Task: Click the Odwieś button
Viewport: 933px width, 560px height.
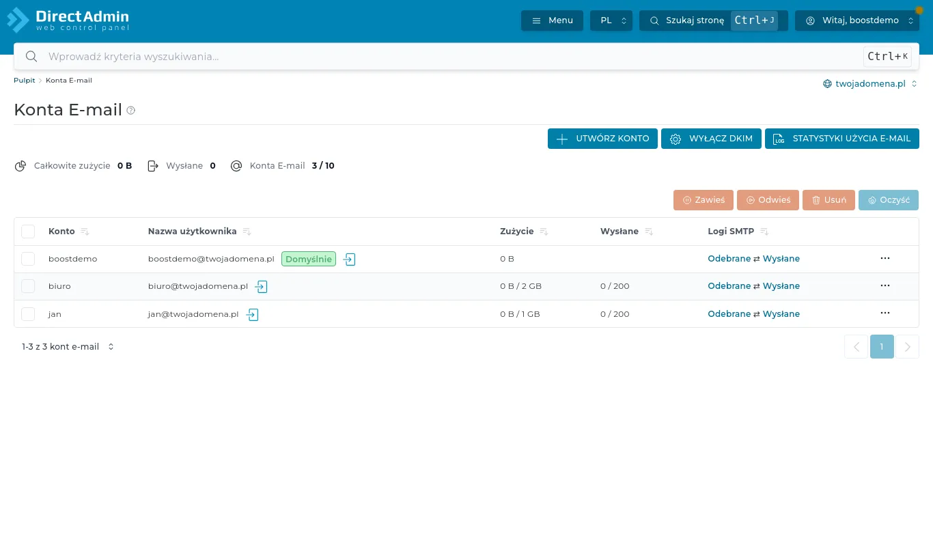Action: 768,200
